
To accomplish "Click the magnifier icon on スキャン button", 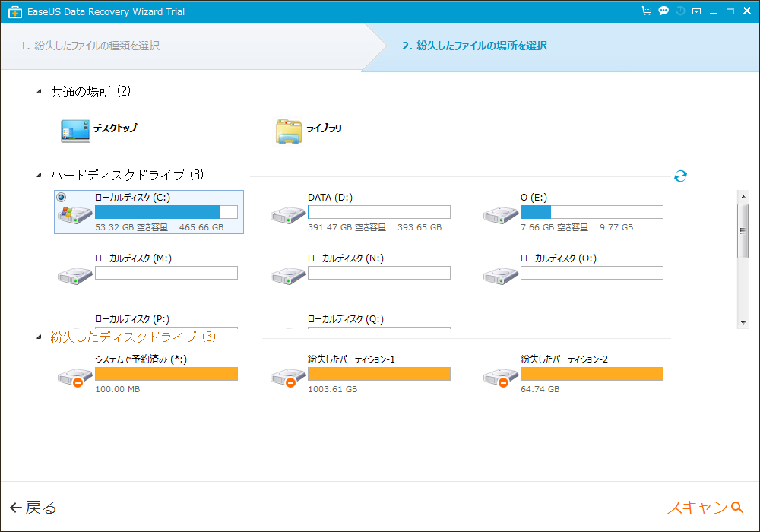I will coord(737,507).
